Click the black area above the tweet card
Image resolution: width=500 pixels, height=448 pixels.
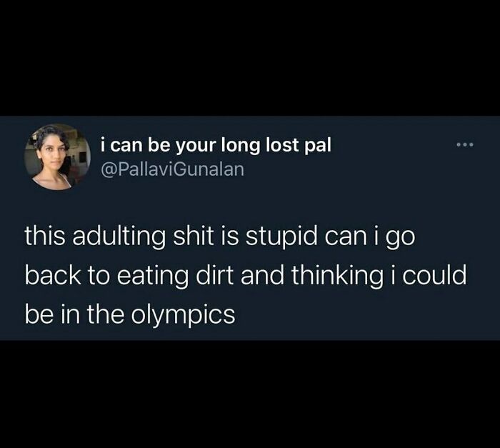point(250,57)
